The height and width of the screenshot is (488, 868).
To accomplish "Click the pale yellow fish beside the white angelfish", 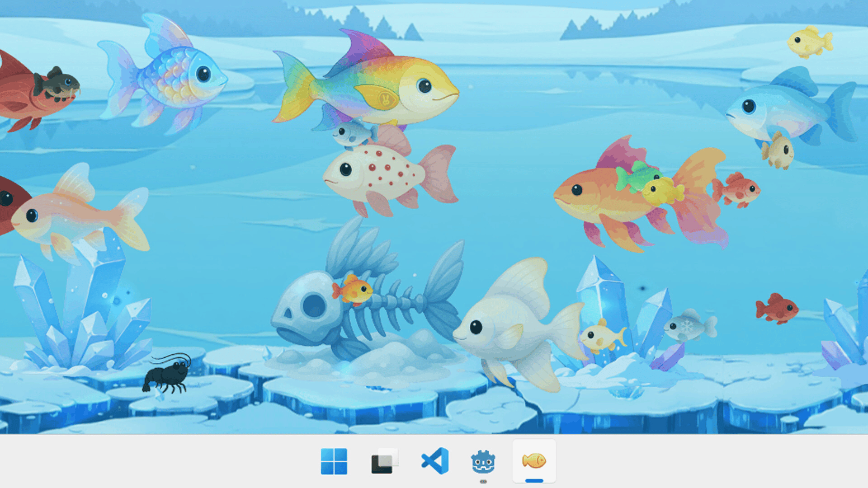I will 603,337.
